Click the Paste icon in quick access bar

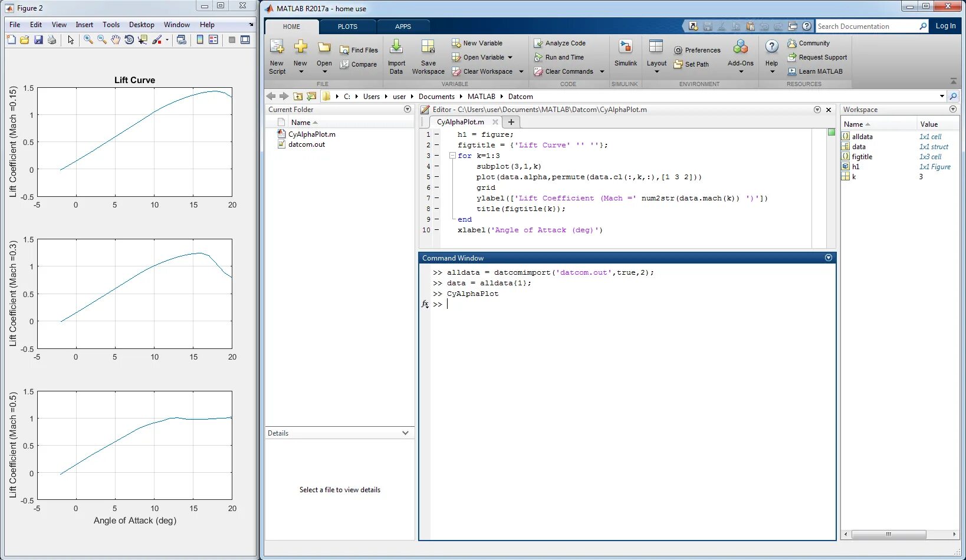pos(750,26)
